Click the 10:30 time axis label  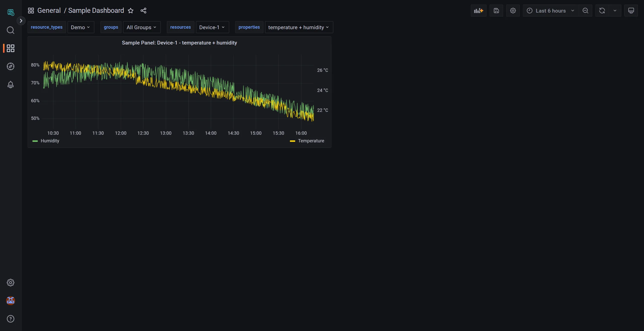[x=53, y=133]
